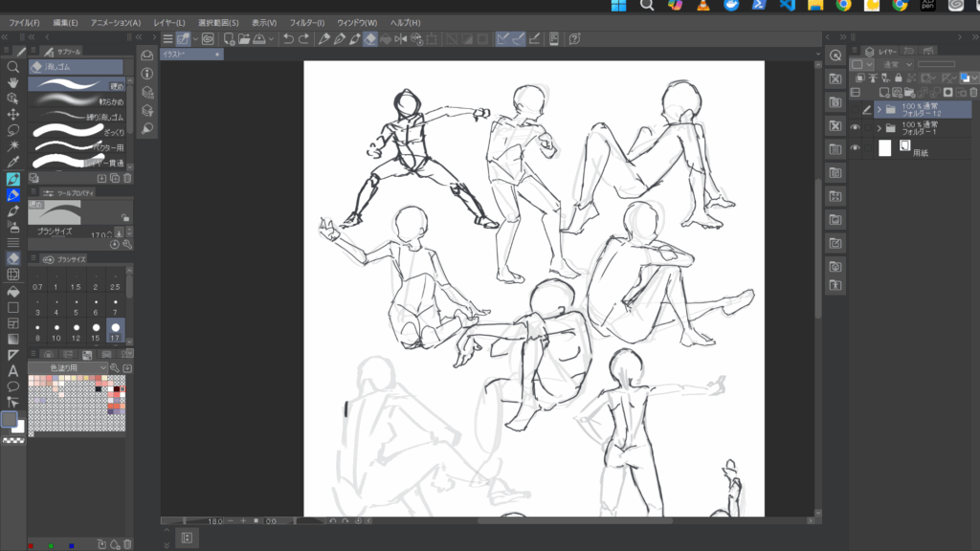This screenshot has width=980, height=551.
Task: Hide フォルダー 1 layer folder visibility
Action: tap(856, 127)
